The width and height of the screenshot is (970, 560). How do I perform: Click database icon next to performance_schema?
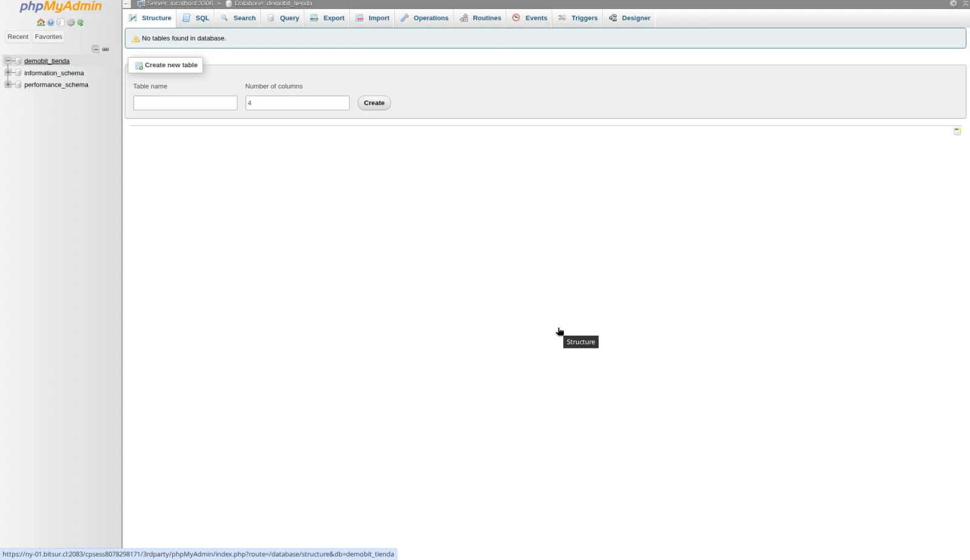(18, 85)
